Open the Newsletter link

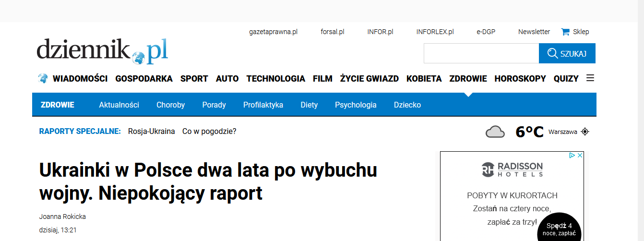pyautogui.click(x=534, y=32)
